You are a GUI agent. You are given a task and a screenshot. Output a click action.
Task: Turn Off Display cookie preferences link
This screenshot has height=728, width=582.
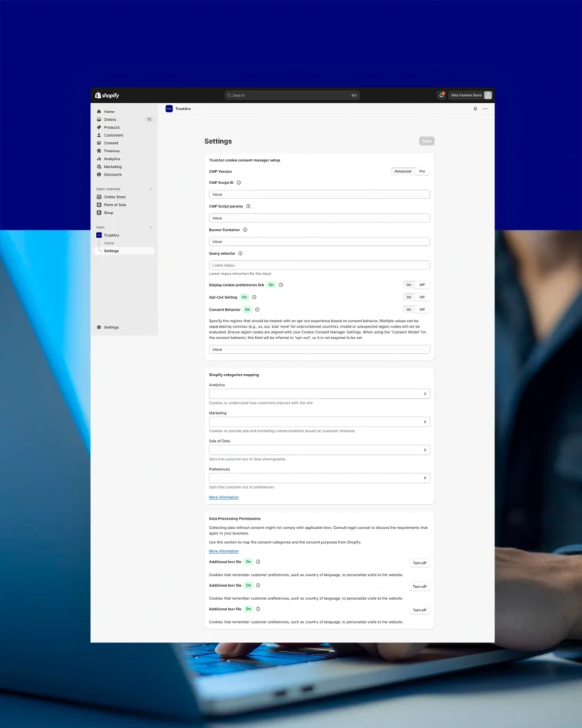[422, 284]
